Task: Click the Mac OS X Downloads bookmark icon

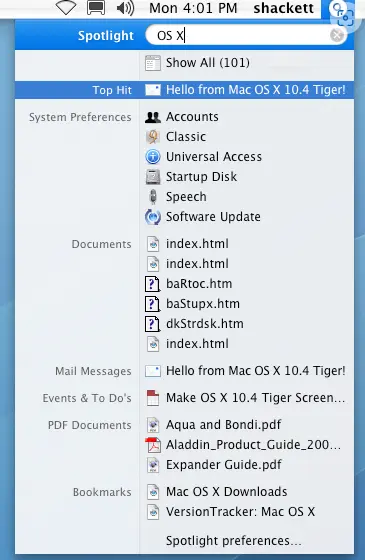Action: [x=153, y=492]
